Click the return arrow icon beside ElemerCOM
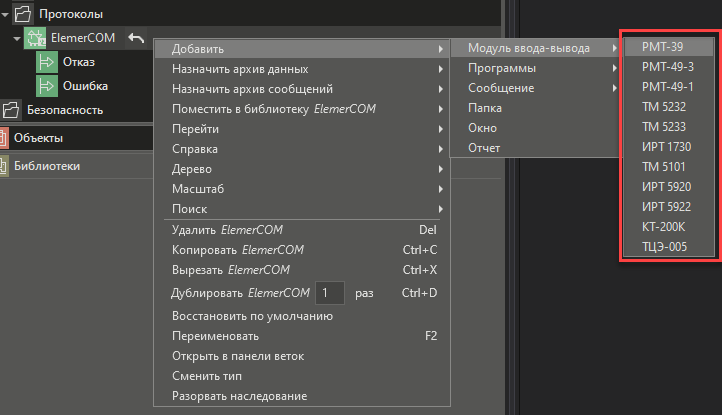722x415 pixels. pyautogui.click(x=136, y=38)
